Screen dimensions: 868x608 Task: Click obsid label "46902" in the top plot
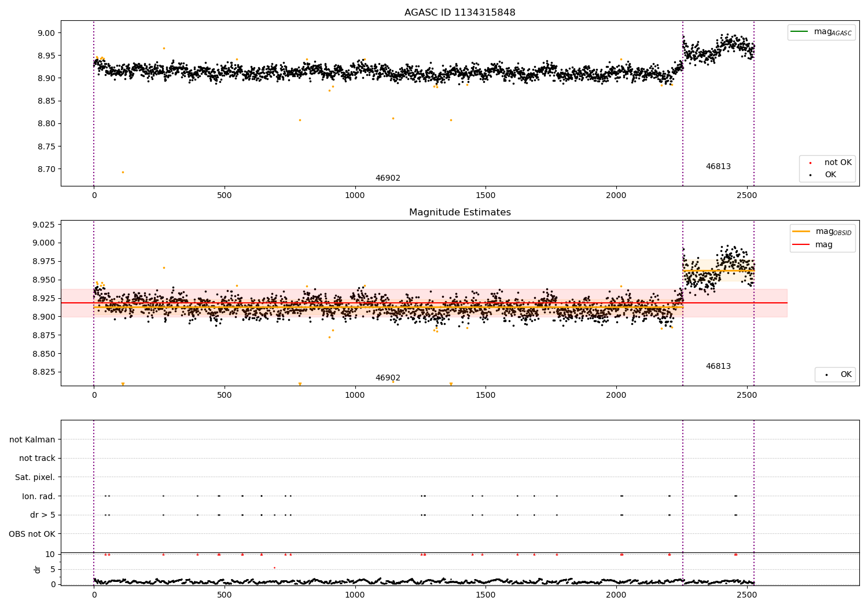(388, 178)
